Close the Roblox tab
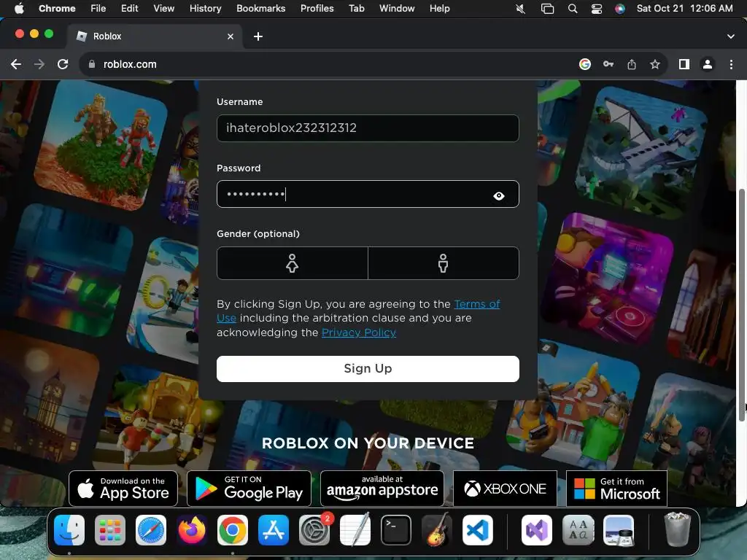 [x=231, y=36]
